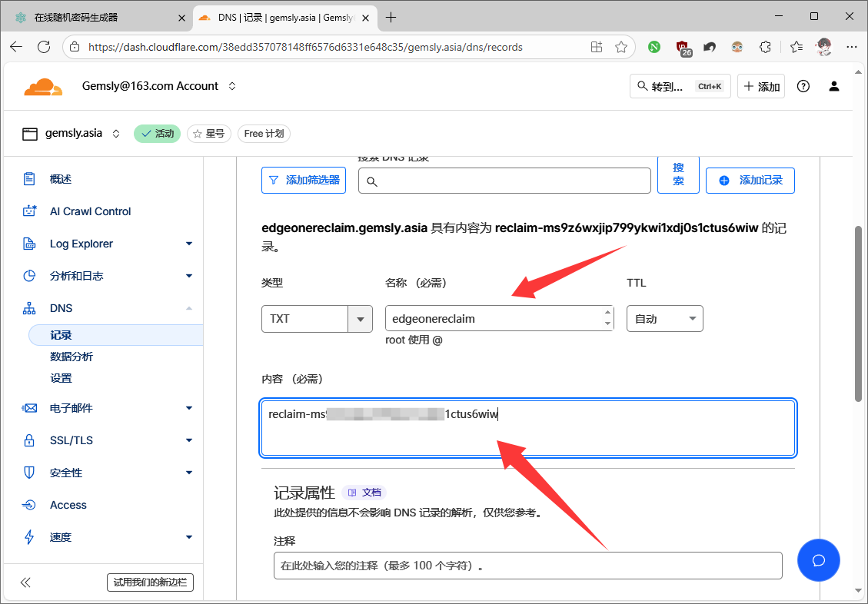Click the browser favorites star icon
The image size is (868, 604).
[x=621, y=47]
